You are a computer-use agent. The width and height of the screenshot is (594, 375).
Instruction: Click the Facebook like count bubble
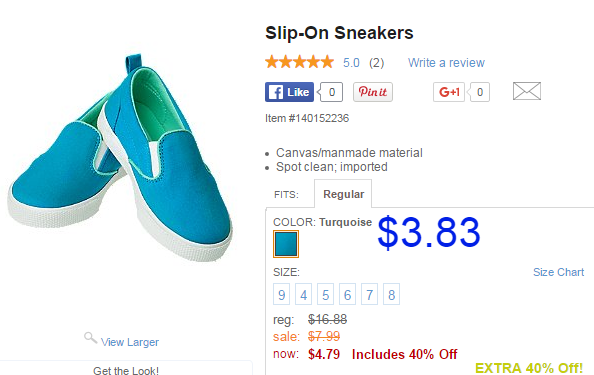coord(331,92)
